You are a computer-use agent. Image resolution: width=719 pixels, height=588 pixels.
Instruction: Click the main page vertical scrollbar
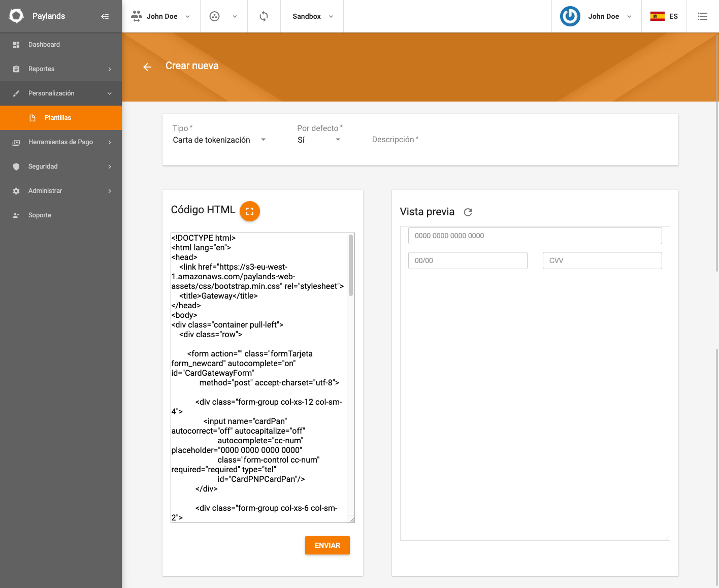717,152
